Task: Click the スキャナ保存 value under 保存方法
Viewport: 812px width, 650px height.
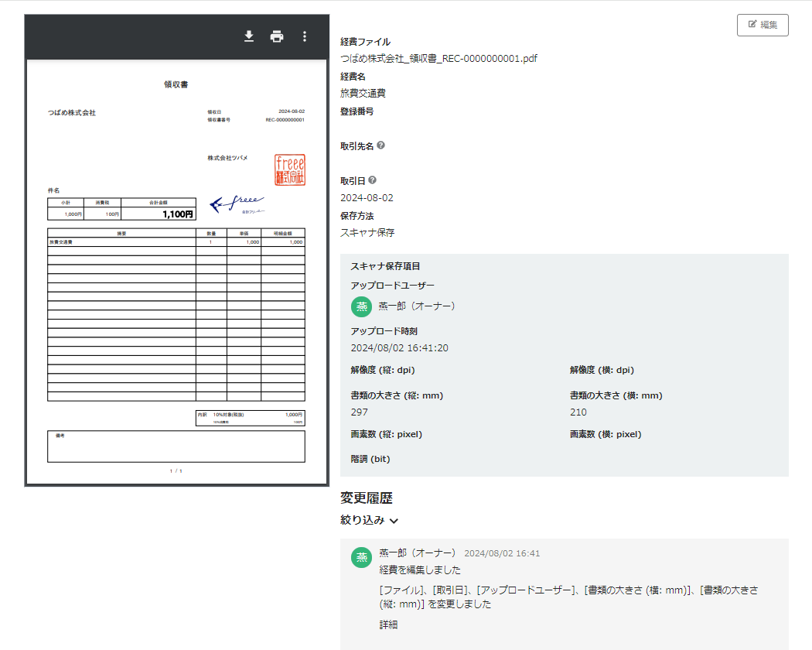Action: 367,232
